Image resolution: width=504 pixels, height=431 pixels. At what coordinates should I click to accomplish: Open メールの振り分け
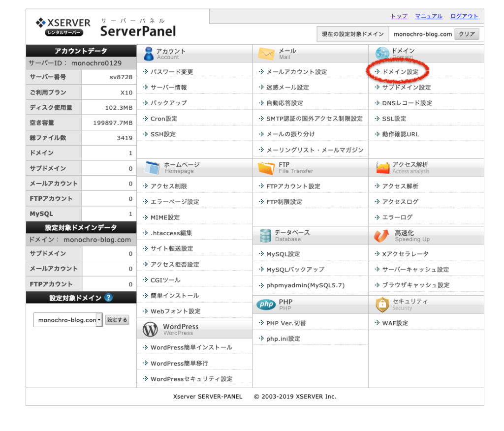(x=290, y=134)
